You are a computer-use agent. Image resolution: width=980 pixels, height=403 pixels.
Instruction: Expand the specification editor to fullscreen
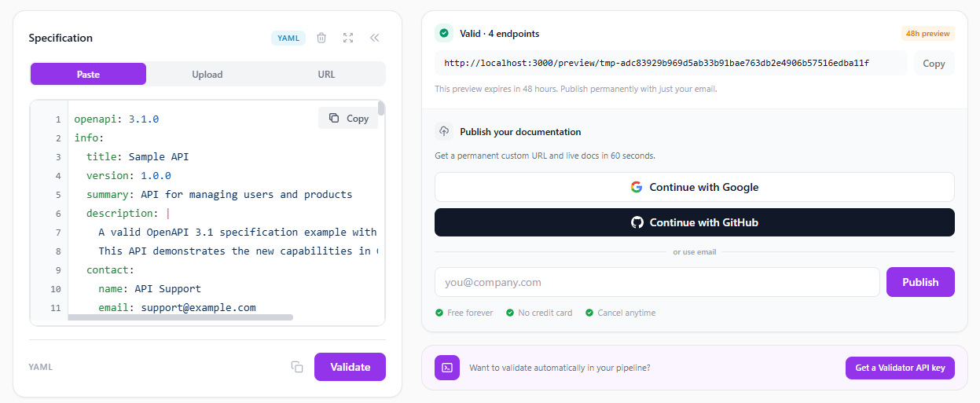click(x=348, y=38)
